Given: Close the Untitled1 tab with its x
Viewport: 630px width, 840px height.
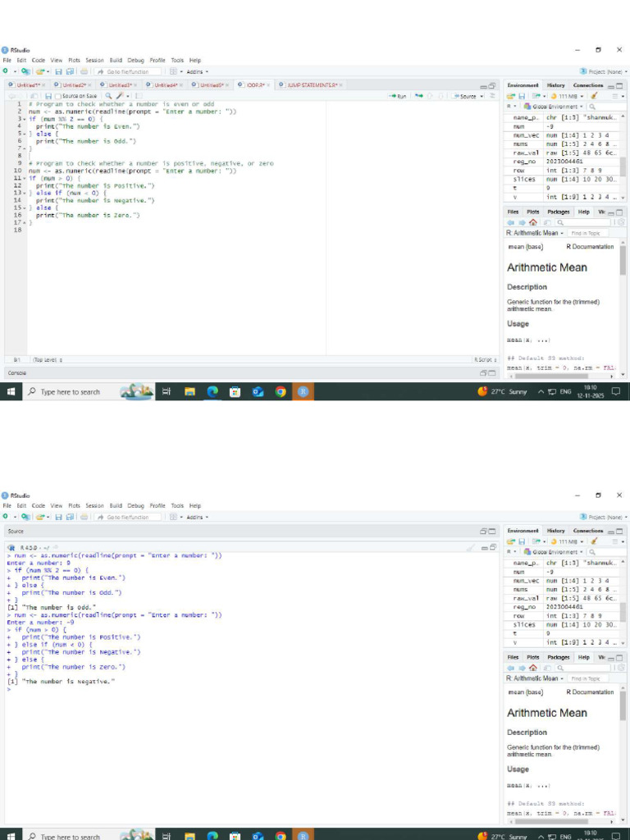Looking at the screenshot, I should tap(43, 85).
